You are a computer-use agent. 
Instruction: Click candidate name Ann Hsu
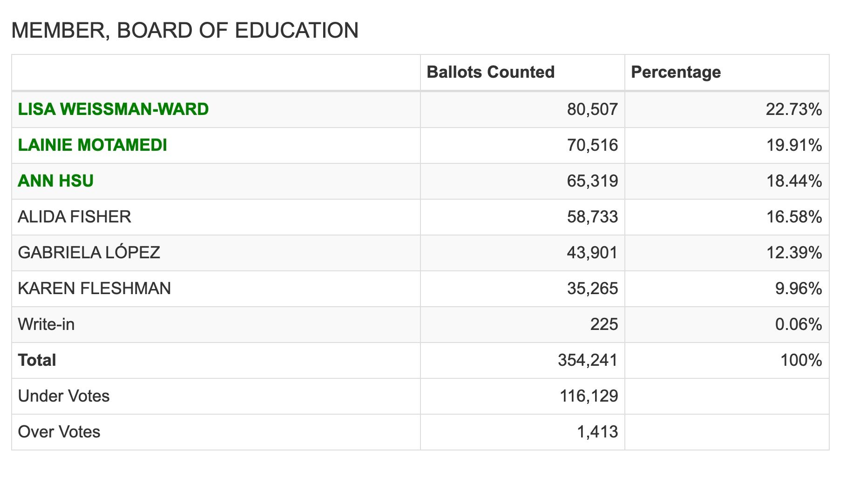click(55, 181)
